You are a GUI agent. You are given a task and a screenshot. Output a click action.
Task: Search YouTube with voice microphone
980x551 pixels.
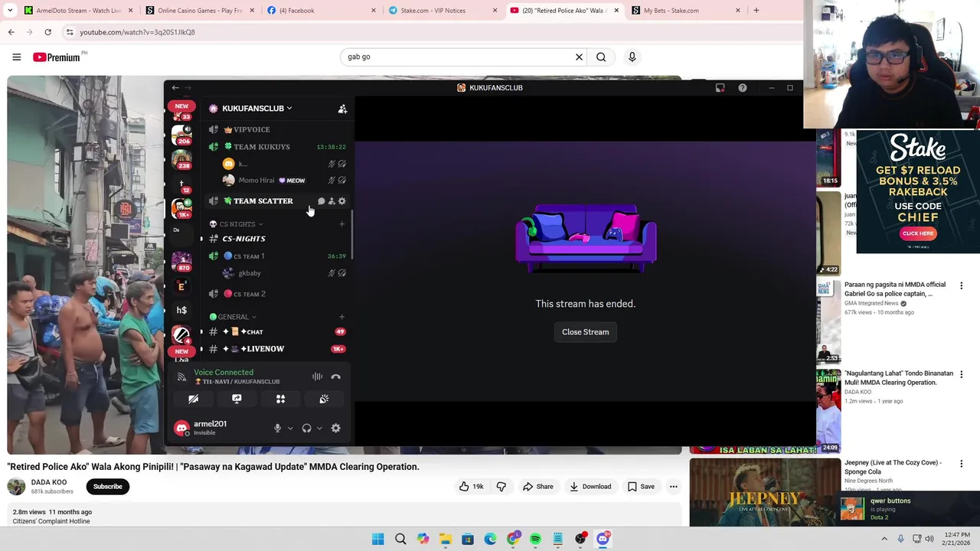tap(632, 57)
